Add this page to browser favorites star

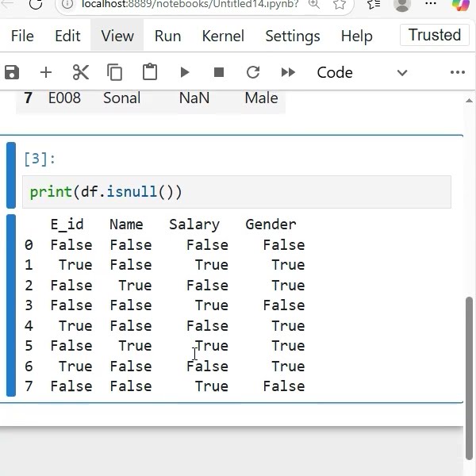click(339, 4)
